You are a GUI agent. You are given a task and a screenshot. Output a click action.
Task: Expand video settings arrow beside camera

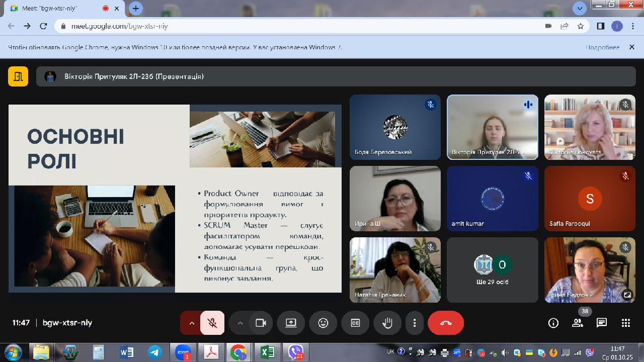(240, 323)
